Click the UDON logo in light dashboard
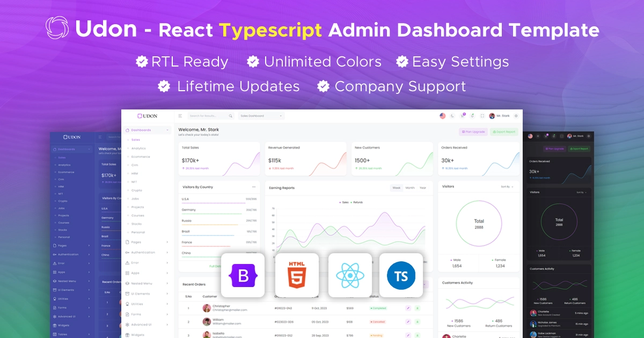This screenshot has width=644, height=338. point(147,116)
